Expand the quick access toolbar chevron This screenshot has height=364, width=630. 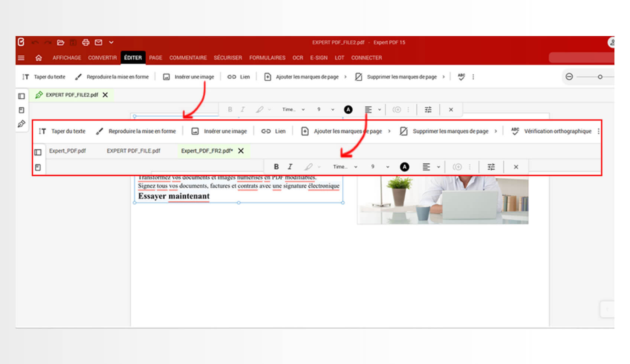111,42
